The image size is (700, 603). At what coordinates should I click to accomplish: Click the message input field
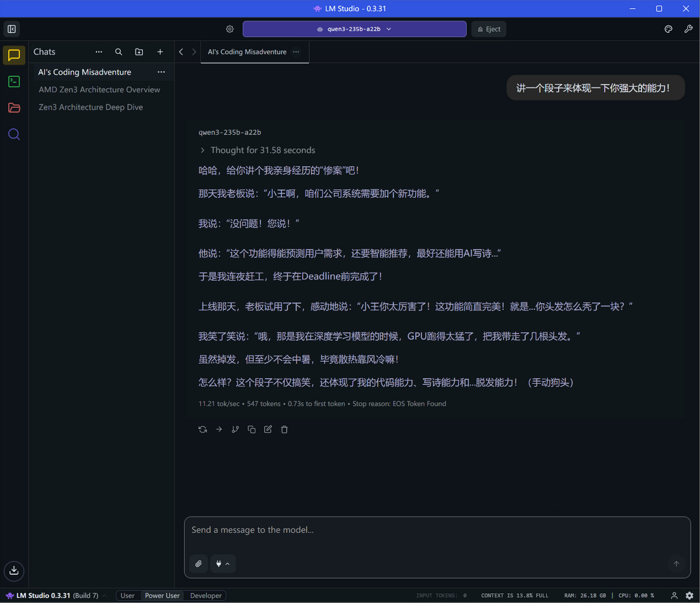coord(437,531)
